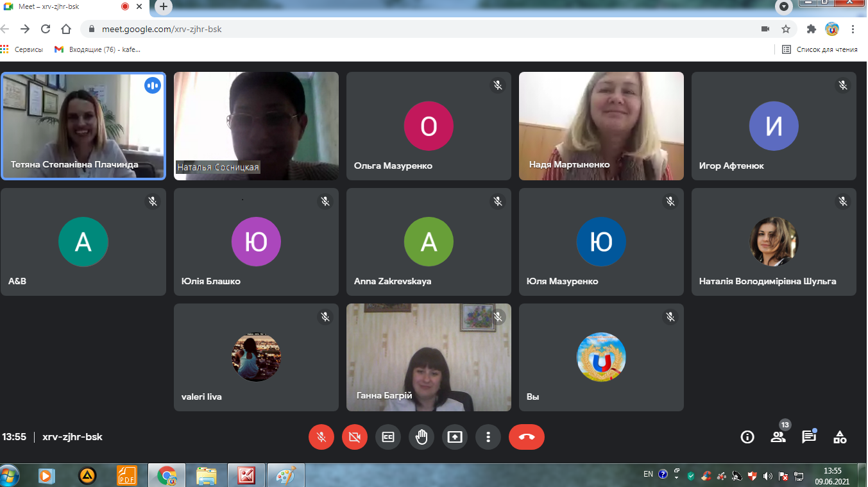Screen dimensions: 868x487
Task: Open the Chrome three-dot menu
Action: (853, 29)
